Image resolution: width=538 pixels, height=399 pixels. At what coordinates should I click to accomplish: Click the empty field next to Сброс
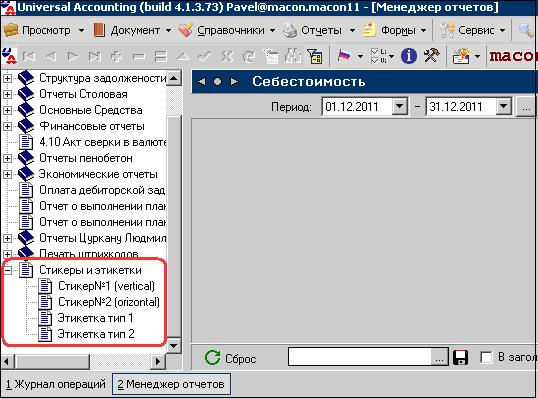[x=360, y=357]
